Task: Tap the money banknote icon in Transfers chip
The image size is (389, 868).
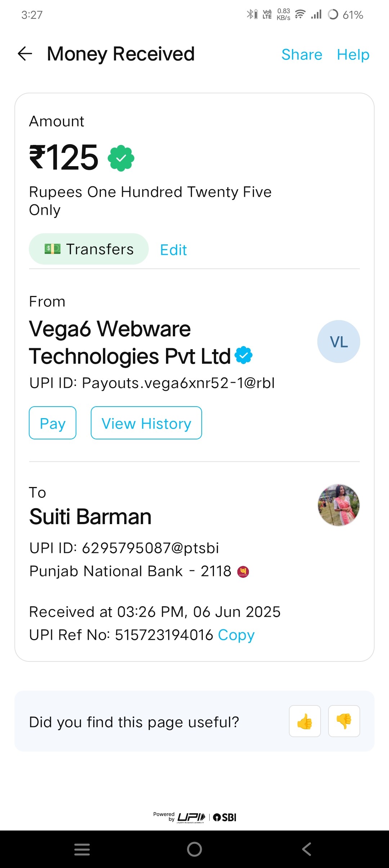Action: (x=53, y=249)
